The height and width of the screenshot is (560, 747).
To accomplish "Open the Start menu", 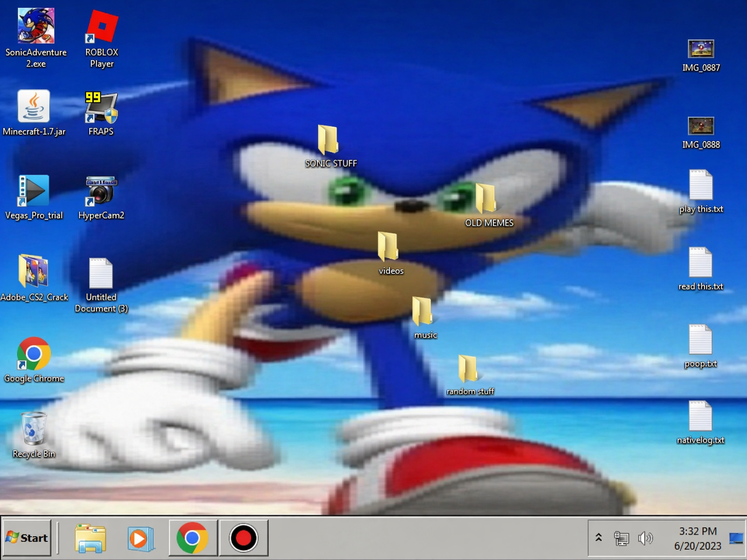I will tap(27, 538).
